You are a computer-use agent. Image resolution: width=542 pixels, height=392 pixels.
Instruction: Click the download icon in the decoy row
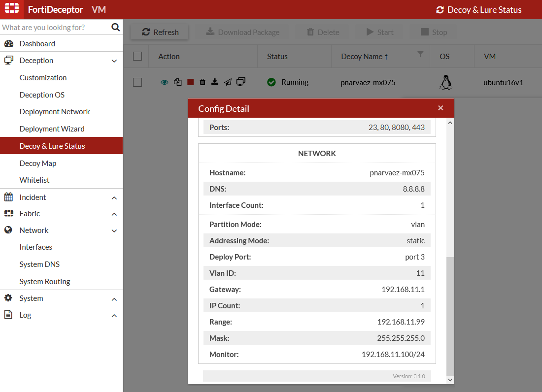coord(215,82)
